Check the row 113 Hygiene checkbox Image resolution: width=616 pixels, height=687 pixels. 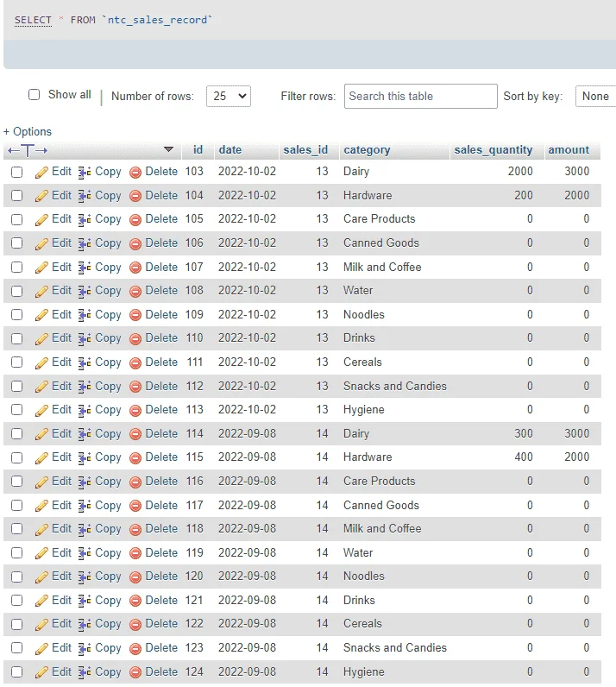point(16,410)
